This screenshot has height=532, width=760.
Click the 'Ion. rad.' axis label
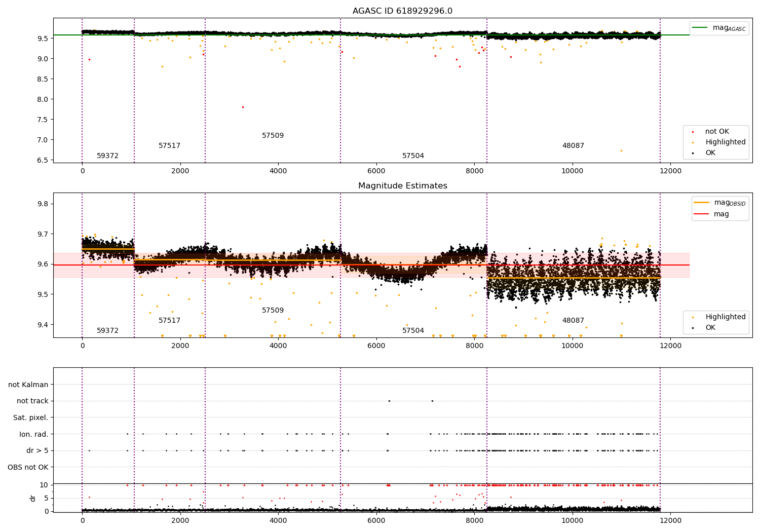34,435
